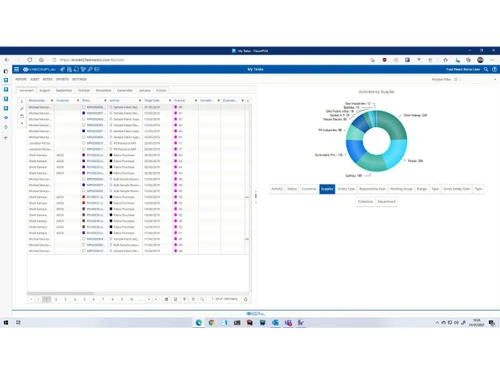Open the hamburger menu in the VisionPLM header
The height and width of the screenshot is (375, 500).
pos(16,69)
